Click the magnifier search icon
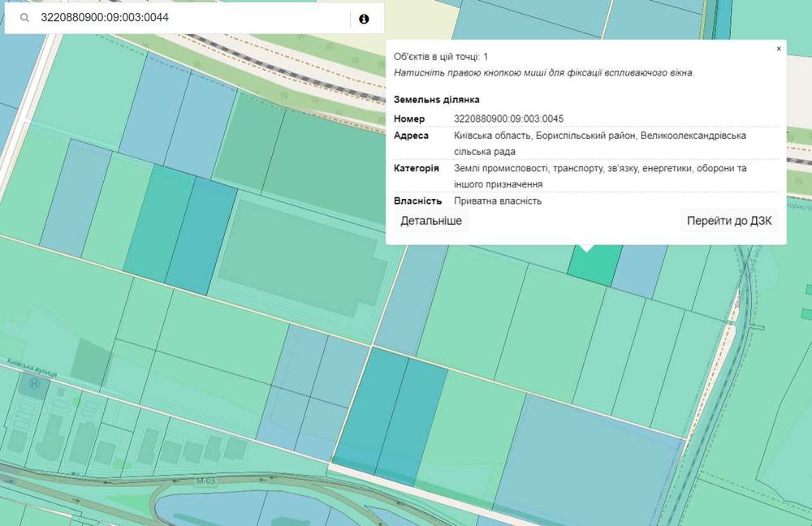 click(25, 18)
